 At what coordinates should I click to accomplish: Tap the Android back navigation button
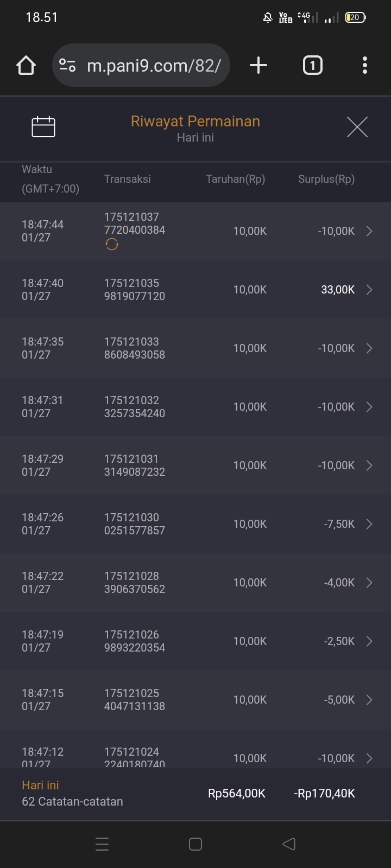point(289,844)
